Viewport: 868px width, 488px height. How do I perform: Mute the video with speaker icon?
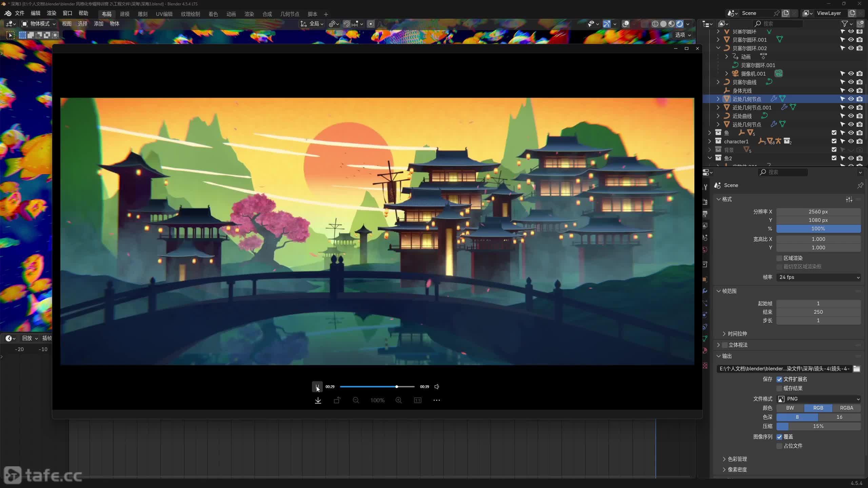pos(437,387)
